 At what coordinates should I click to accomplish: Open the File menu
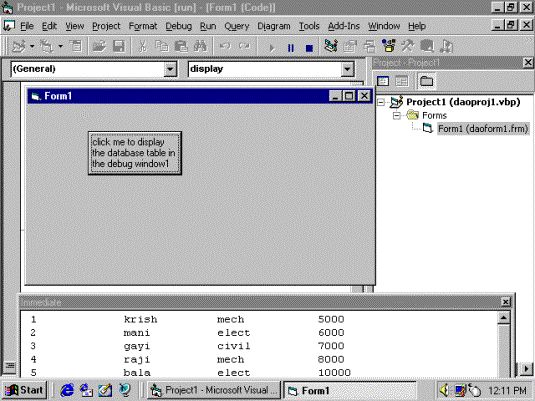coord(27,26)
